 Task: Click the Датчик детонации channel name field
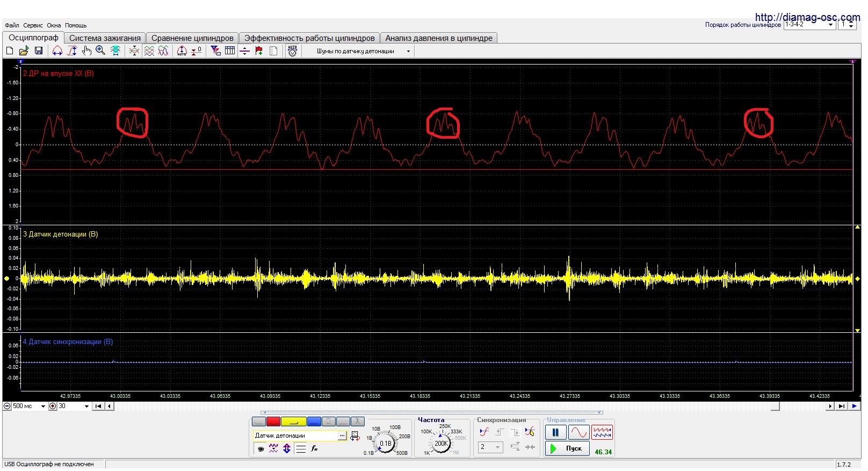pos(295,436)
